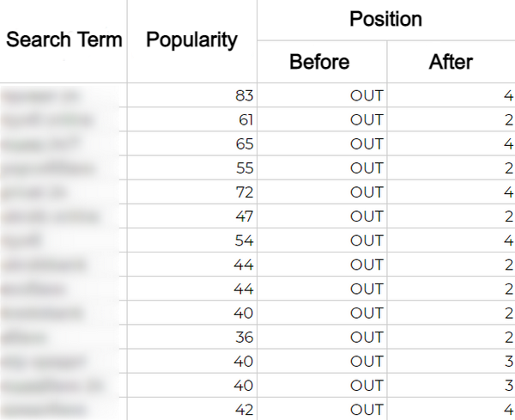
Task: Click popularity cell with value 42
Action: [191, 409]
